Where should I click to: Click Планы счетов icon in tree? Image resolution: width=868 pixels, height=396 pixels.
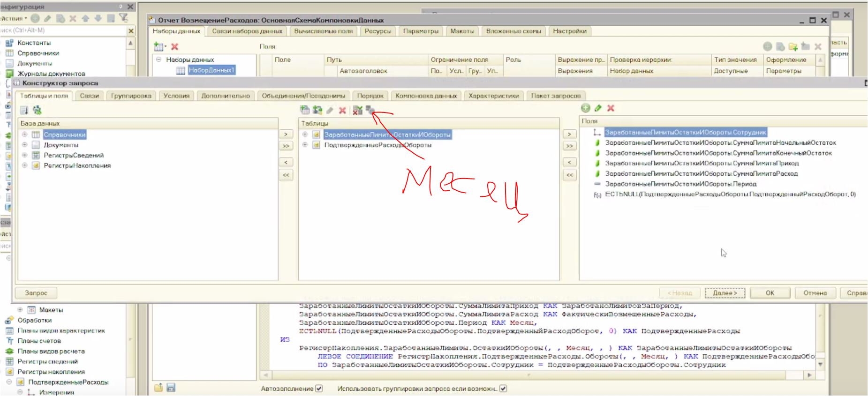tap(9, 341)
